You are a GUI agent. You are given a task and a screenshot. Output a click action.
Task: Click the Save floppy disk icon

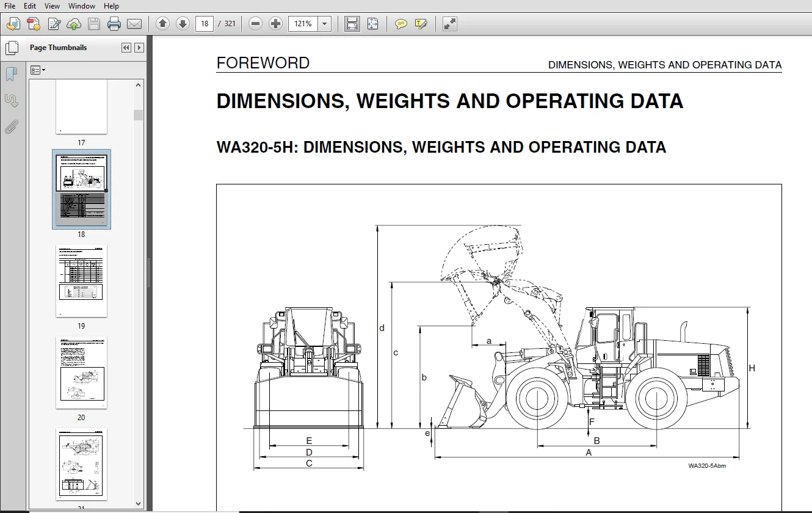tap(94, 24)
